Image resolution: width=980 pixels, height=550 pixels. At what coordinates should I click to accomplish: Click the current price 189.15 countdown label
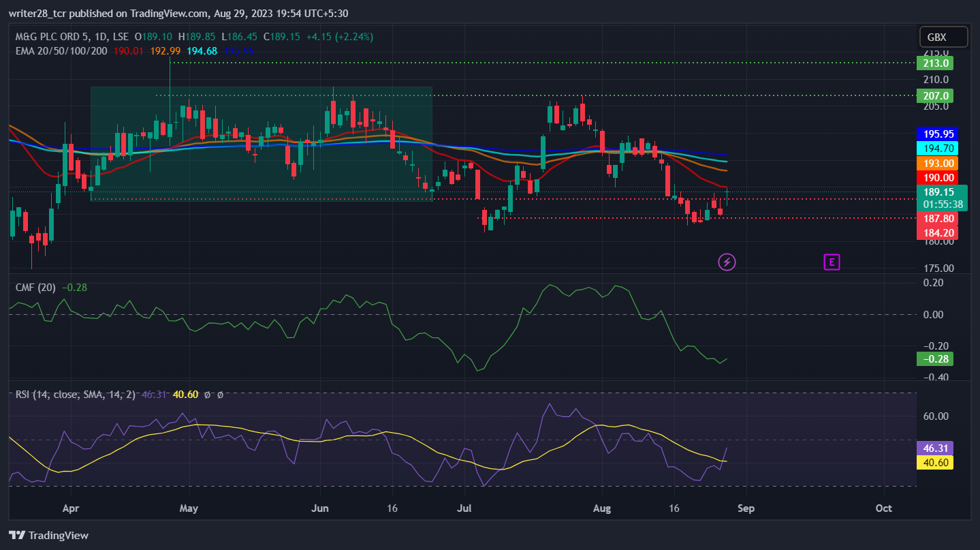pyautogui.click(x=942, y=198)
